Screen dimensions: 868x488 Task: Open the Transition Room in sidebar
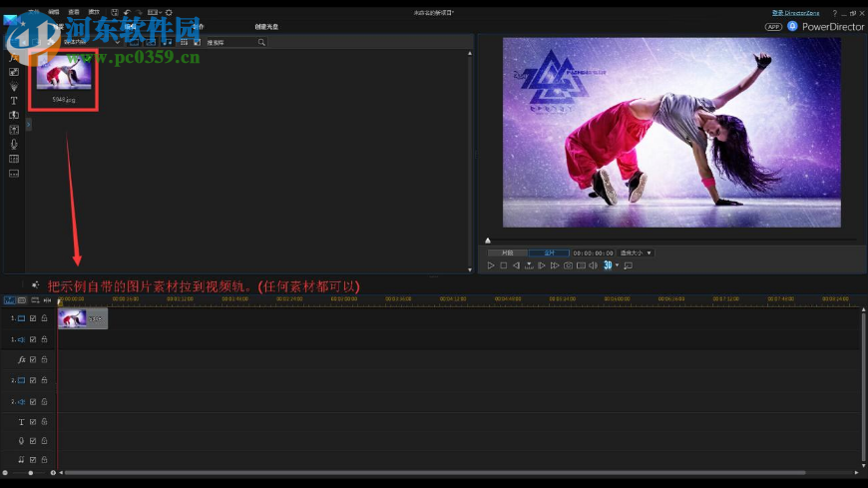pos(14,115)
